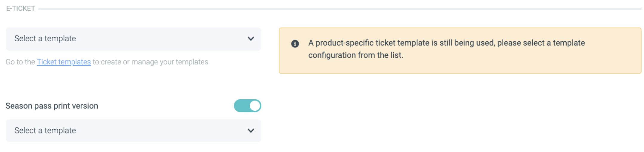The image size is (644, 152).
Task: Click the E-TICKET section heading
Action: tap(21, 8)
